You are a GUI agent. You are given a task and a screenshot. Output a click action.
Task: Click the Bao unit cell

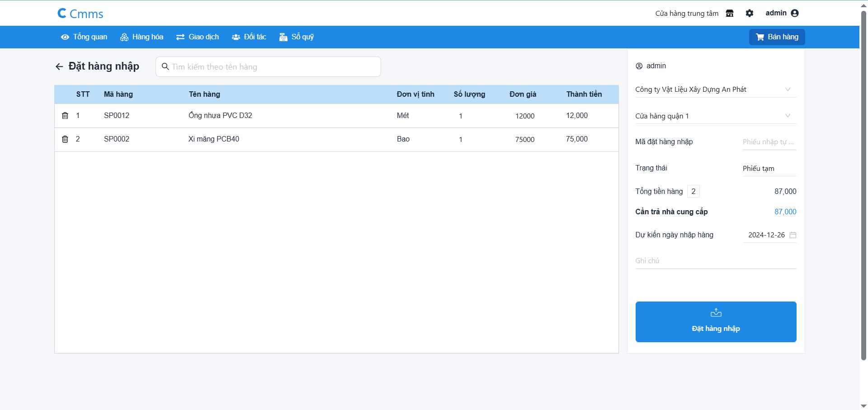pyautogui.click(x=403, y=139)
